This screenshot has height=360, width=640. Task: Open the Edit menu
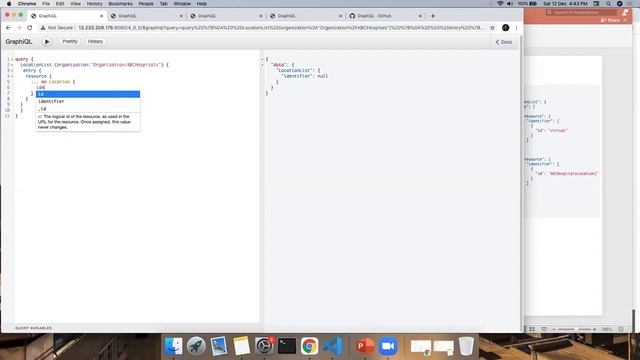[x=60, y=4]
